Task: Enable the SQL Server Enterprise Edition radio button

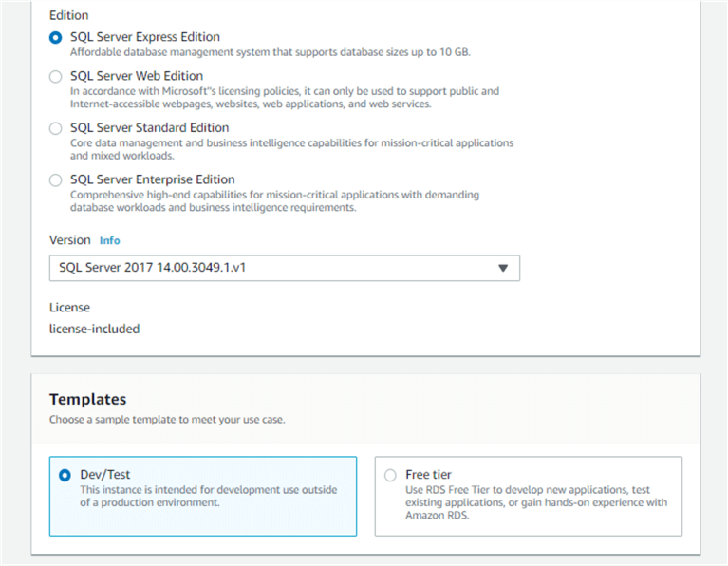Action: [x=56, y=179]
